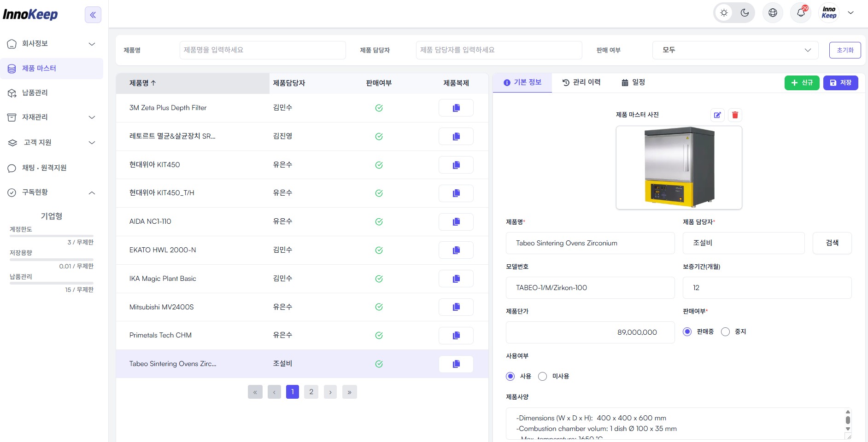868x442 pixels.
Task: Keep 판매중 selected by clicking its radio
Action: 687,331
